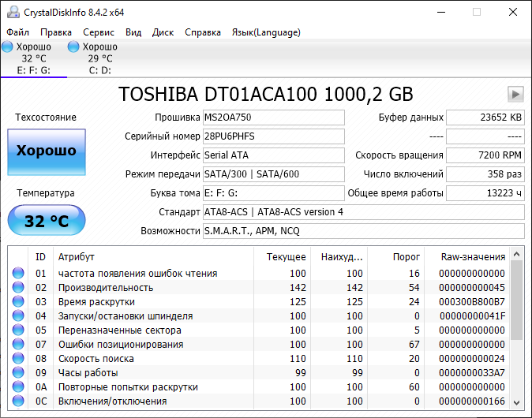Click the attribute list vertical scrollbar thumb
532x418 pixels.
click(517, 300)
